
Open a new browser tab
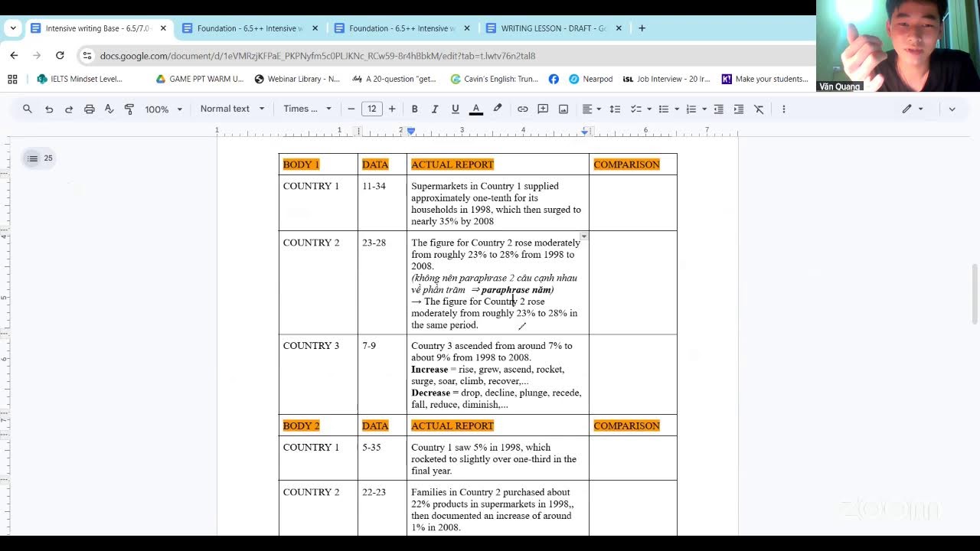pyautogui.click(x=642, y=28)
